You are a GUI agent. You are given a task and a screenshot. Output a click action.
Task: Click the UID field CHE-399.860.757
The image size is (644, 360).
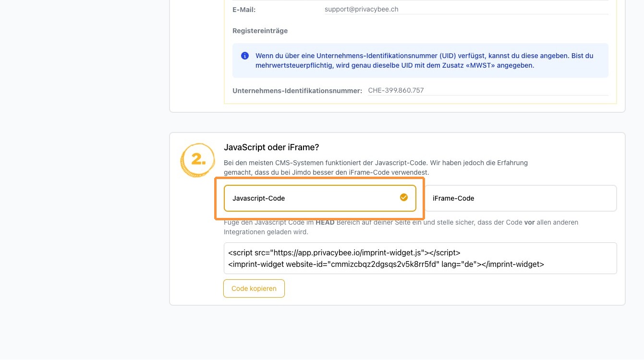(x=488, y=90)
